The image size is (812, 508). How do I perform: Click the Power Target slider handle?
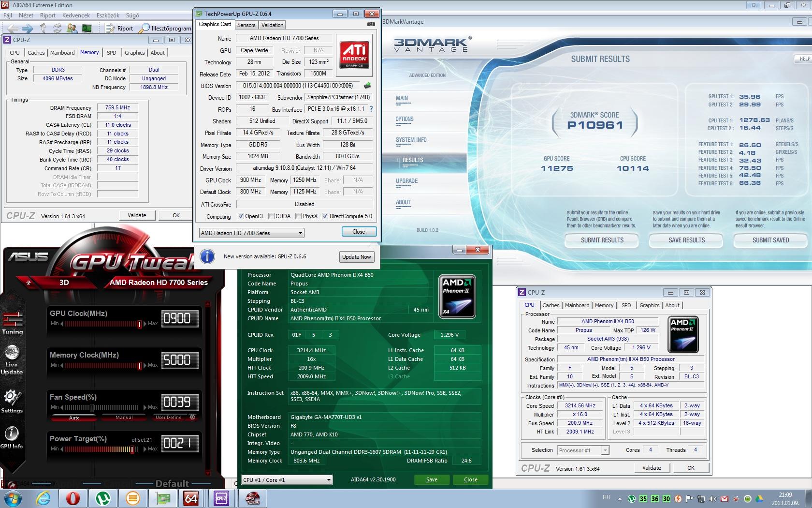coord(132,449)
